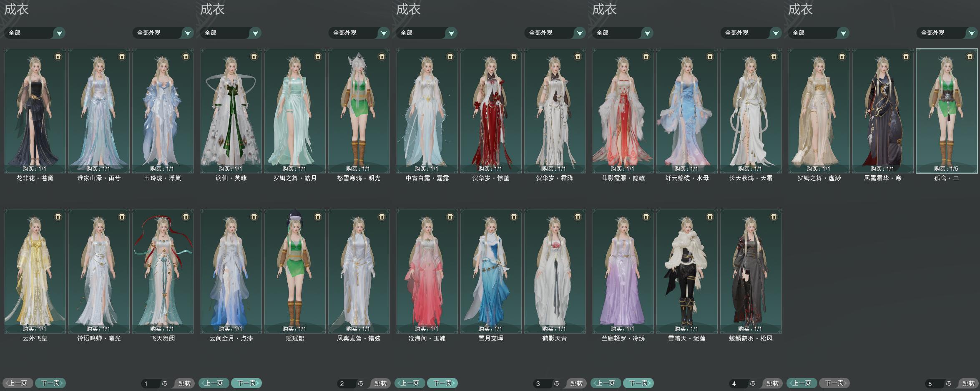
Task: Click 上一页 on the page 3 panel
Action: point(410,383)
